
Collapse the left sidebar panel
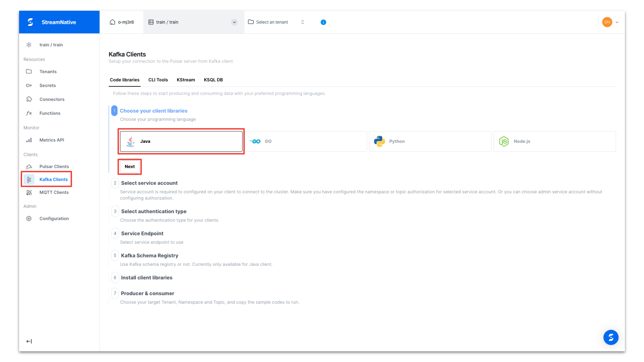(29, 341)
